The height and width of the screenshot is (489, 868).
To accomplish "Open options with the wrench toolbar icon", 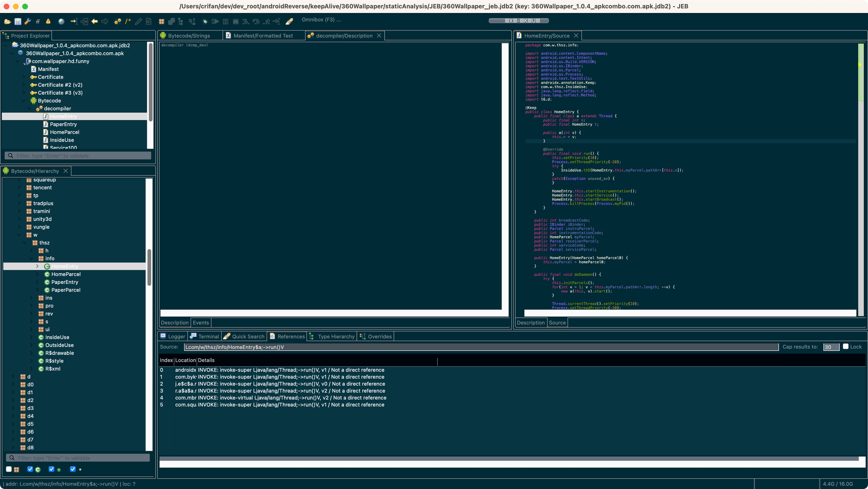I will [x=28, y=21].
